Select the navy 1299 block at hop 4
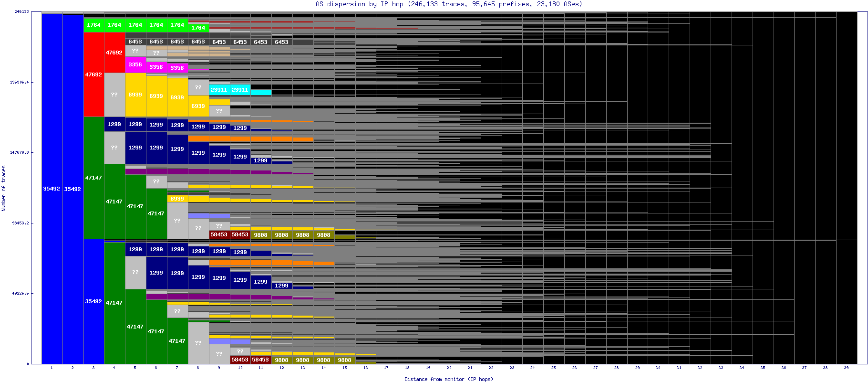 (114, 124)
